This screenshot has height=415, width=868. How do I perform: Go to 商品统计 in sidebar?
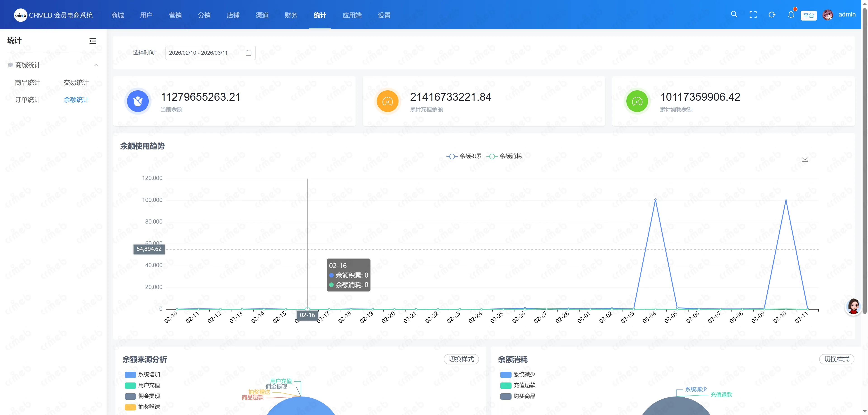click(x=28, y=83)
